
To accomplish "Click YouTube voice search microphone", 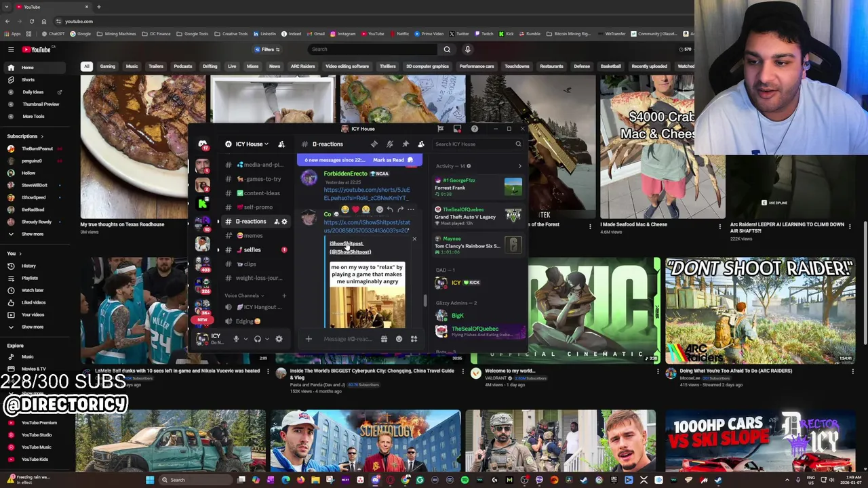I will pos(467,49).
